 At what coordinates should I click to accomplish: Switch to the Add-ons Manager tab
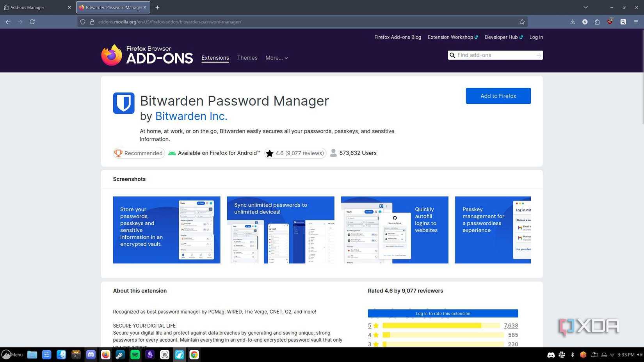pyautogui.click(x=37, y=7)
